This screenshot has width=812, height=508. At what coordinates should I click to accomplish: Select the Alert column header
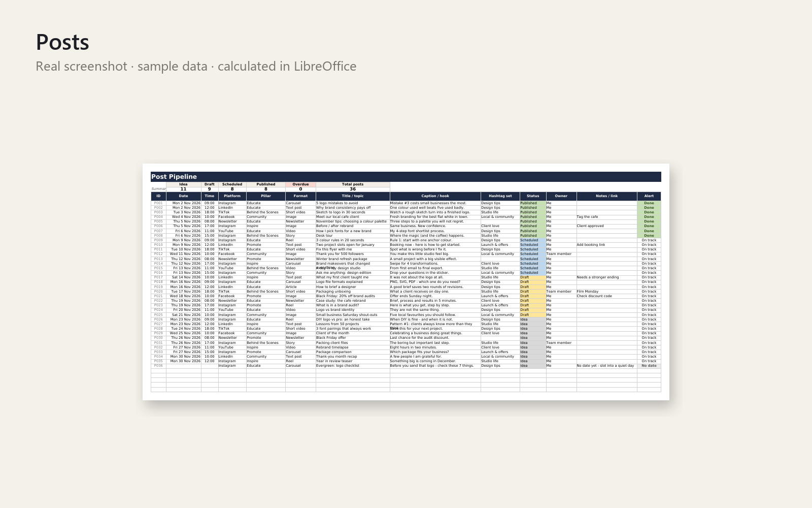pos(649,196)
